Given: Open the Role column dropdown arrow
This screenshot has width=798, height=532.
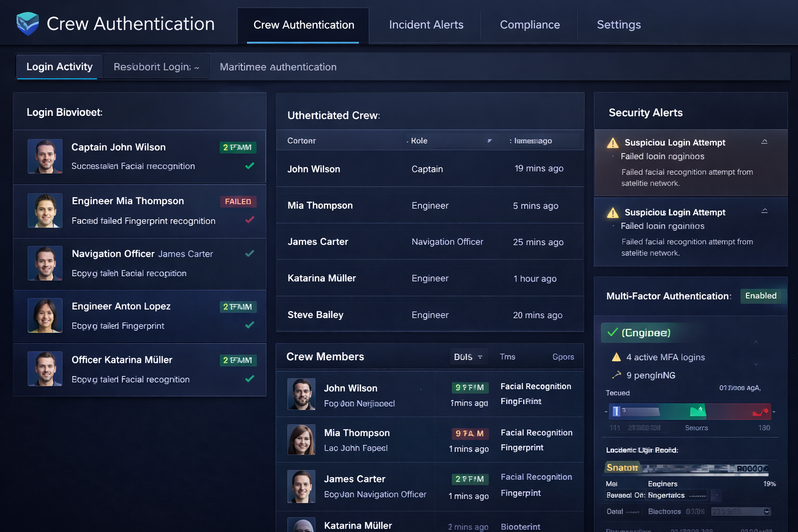Looking at the screenshot, I should click(489, 141).
